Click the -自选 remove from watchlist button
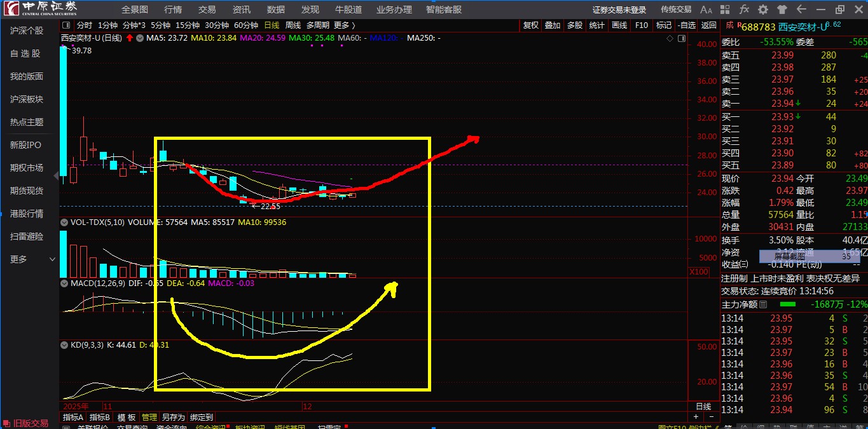Viewport: 868px width, 429px height. pos(687,25)
